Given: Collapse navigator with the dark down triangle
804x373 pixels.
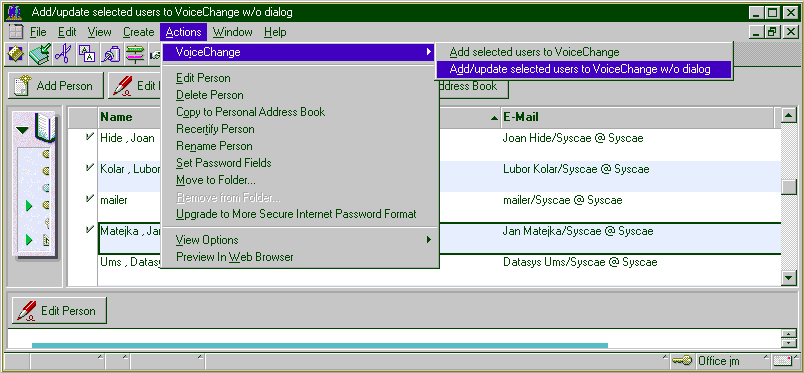Looking at the screenshot, I should tap(22, 130).
